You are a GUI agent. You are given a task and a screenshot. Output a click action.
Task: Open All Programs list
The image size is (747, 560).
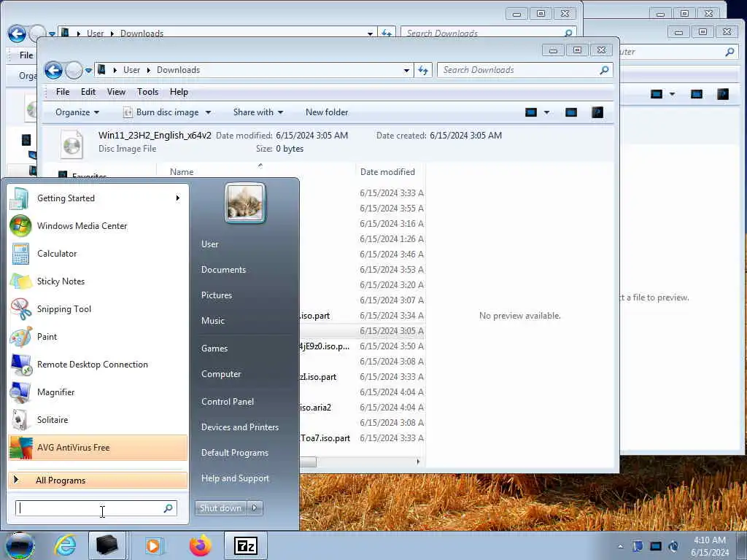click(98, 481)
